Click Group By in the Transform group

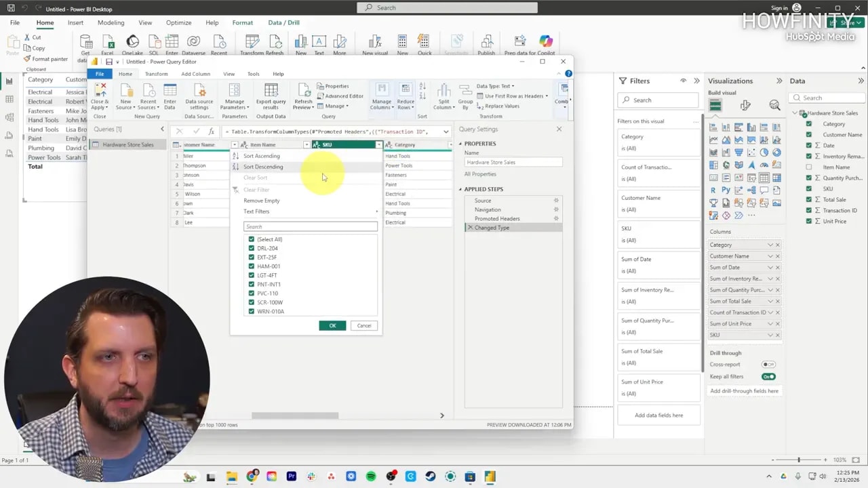tap(465, 96)
